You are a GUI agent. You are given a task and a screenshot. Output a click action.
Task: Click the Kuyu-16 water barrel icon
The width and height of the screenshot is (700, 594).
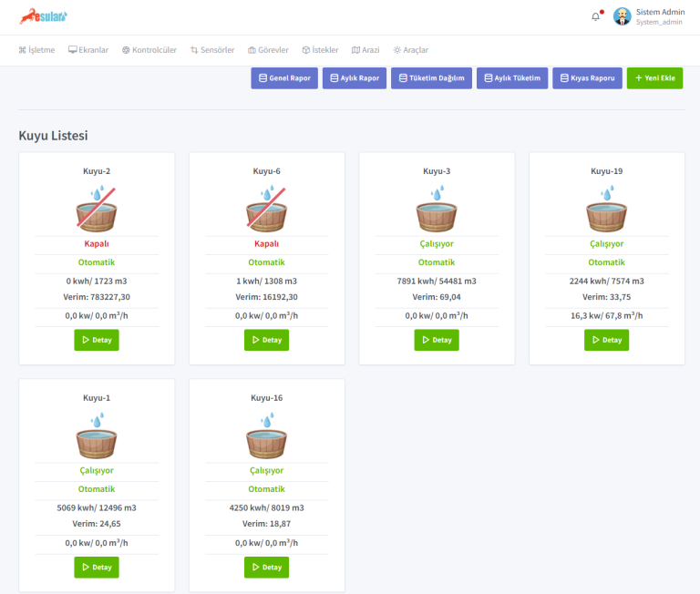pos(266,436)
